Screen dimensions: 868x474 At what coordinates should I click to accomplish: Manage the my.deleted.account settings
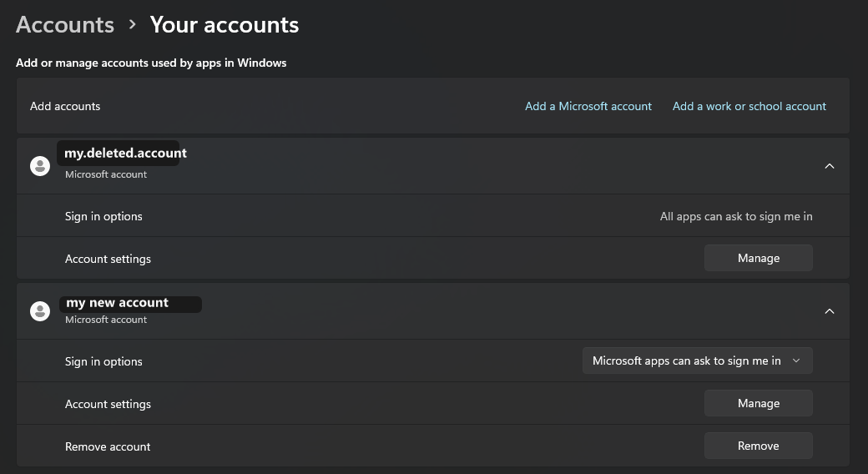759,258
